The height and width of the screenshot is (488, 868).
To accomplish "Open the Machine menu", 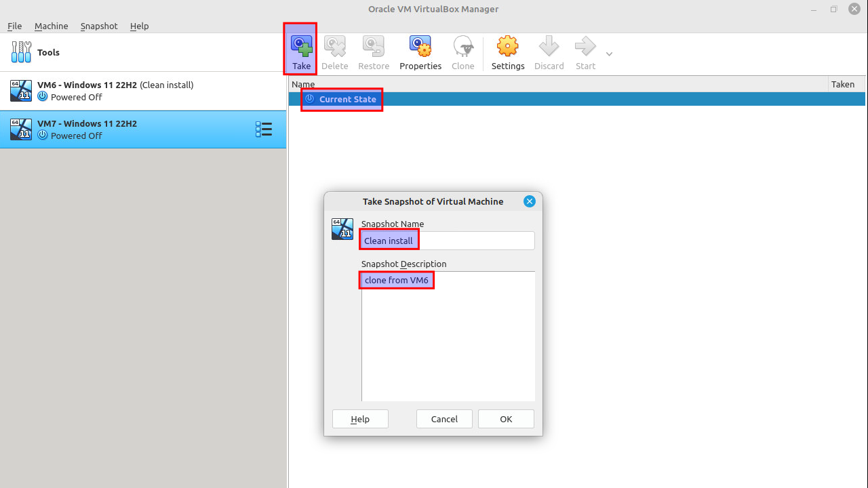I will (52, 26).
